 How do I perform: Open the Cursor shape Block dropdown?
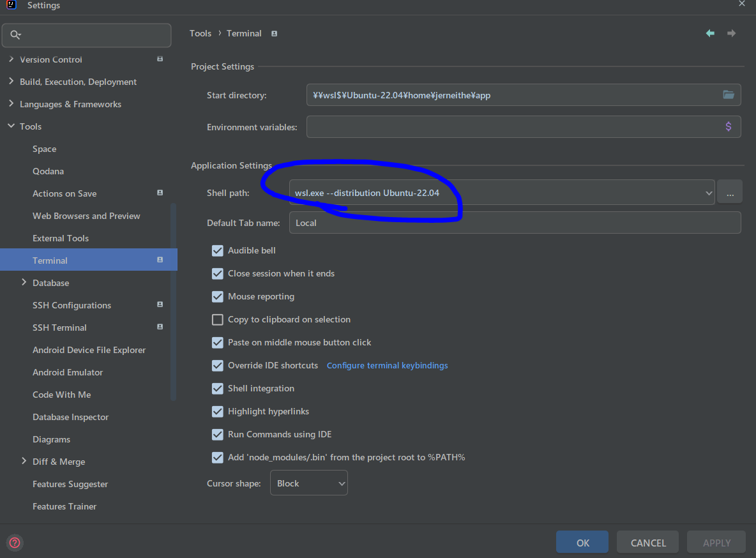point(308,483)
